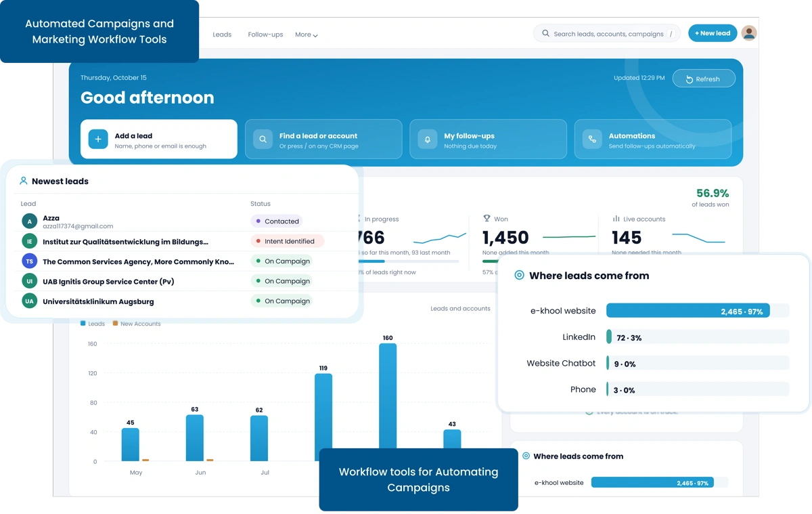Click lead name Universitätsklinikum Augsburg
The image size is (812, 514).
(x=98, y=301)
